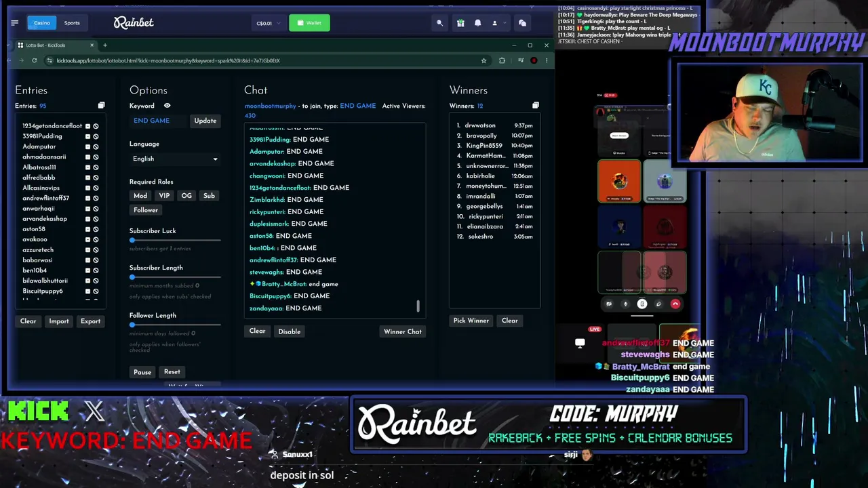
Task: Click the END GAME keyword field
Action: pos(157,121)
